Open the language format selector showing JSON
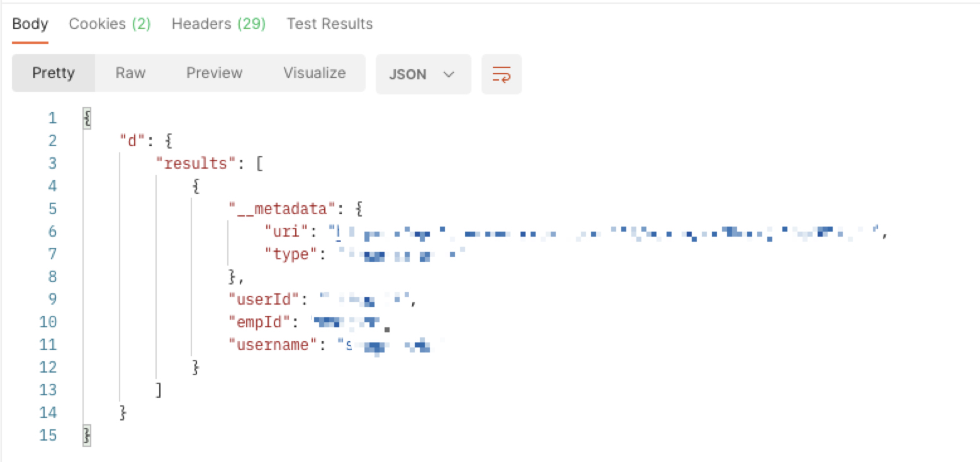The height and width of the screenshot is (462, 980). coord(423,74)
